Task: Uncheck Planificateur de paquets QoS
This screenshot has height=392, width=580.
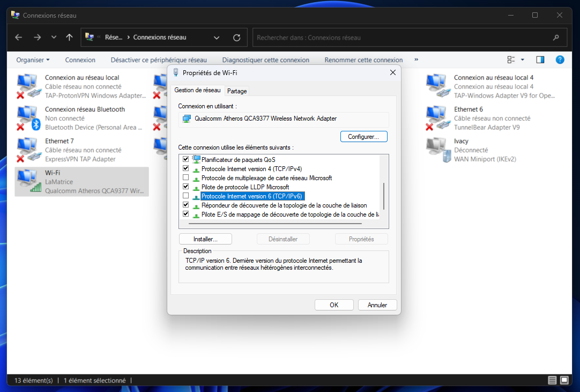Action: (185, 159)
